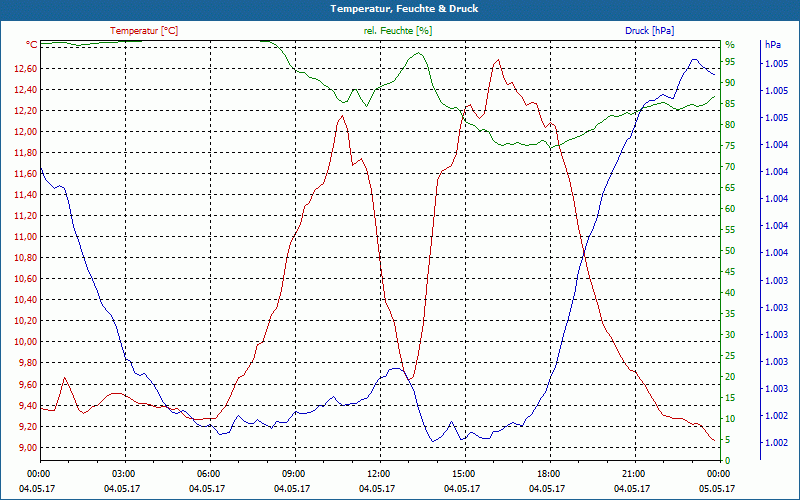The height and width of the screenshot is (500, 800).
Task: Click the '10,20' temperature axis value
Action: (24, 321)
